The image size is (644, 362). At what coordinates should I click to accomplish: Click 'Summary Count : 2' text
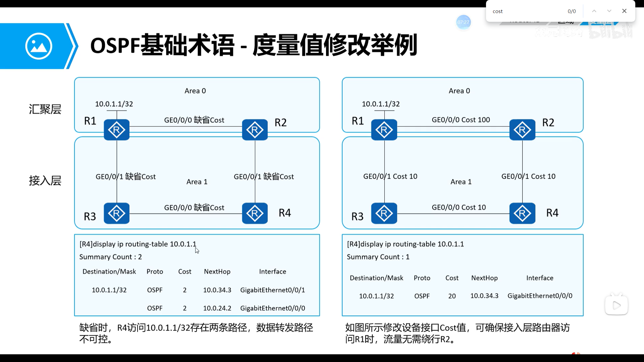(110, 257)
